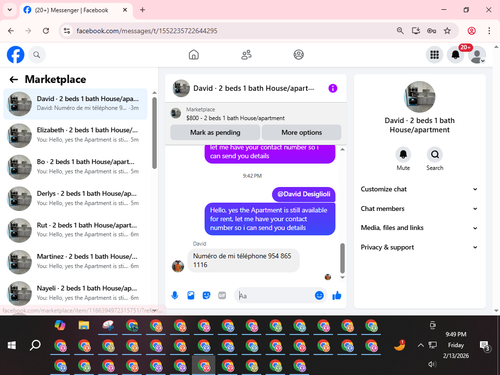The image size is (500, 375).
Task: Click David's large profile thumbnail in right panel
Action: tap(420, 97)
